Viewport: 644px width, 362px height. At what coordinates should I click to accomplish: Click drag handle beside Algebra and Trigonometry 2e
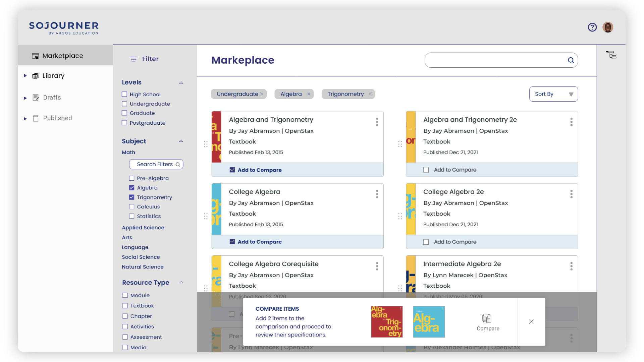coord(400,144)
